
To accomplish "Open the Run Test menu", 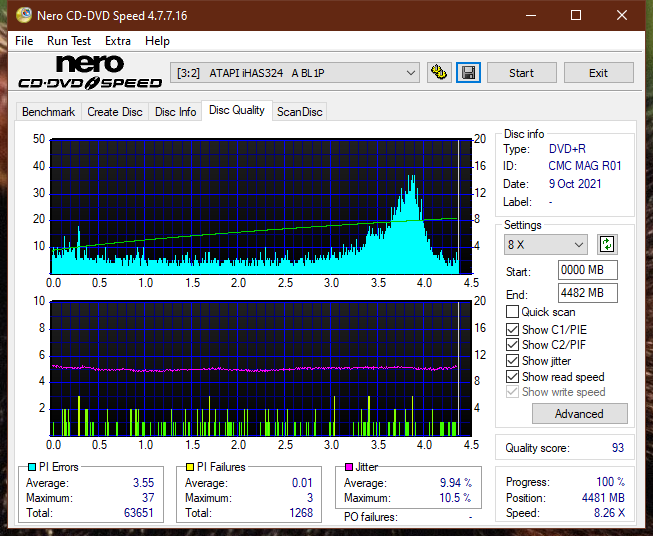I will tap(69, 41).
